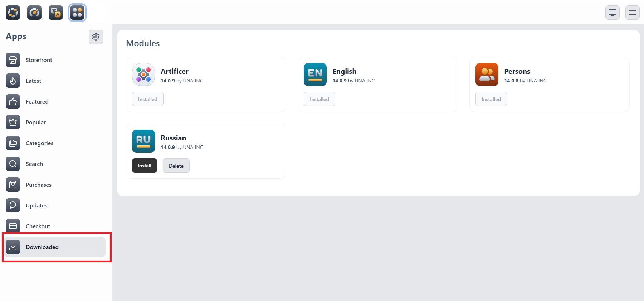Open the two-line hamburger menu
Viewport: 644px width, 301px height.
(x=633, y=13)
